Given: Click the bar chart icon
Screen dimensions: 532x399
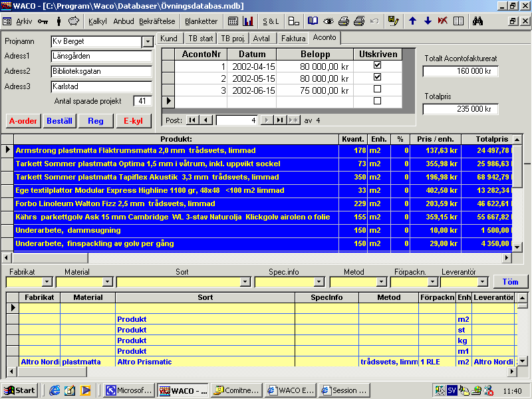Looking at the screenshot, I should tap(248, 21).
